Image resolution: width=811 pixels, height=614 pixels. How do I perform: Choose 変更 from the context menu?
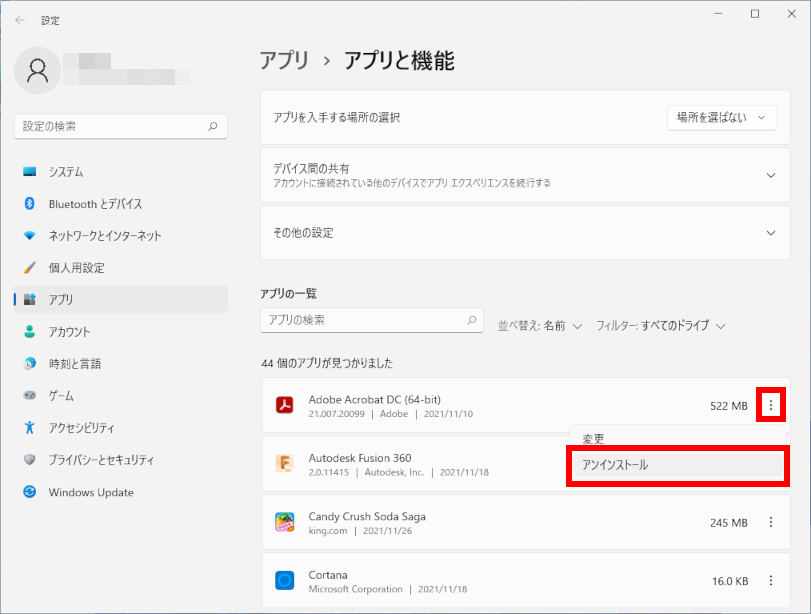coord(594,438)
